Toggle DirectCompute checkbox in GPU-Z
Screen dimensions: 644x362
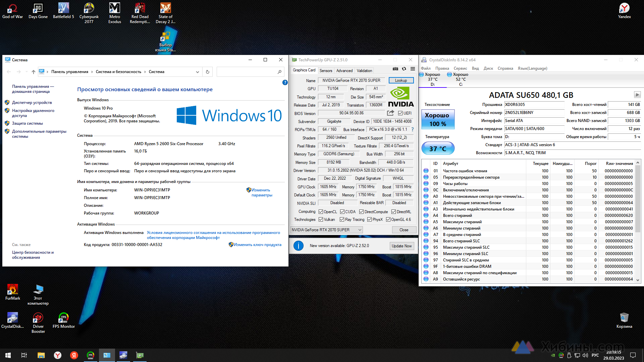click(x=361, y=212)
